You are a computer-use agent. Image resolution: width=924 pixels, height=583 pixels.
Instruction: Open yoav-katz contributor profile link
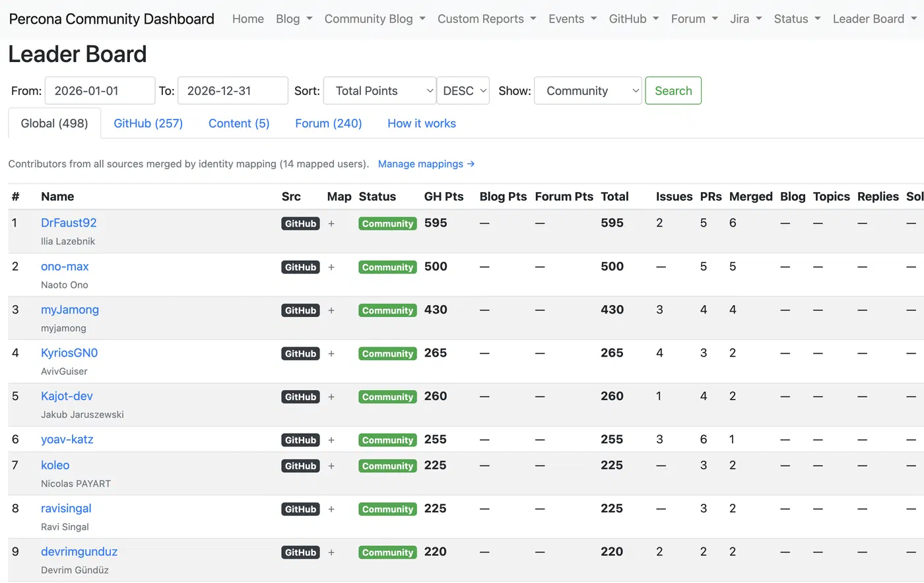pyautogui.click(x=67, y=440)
